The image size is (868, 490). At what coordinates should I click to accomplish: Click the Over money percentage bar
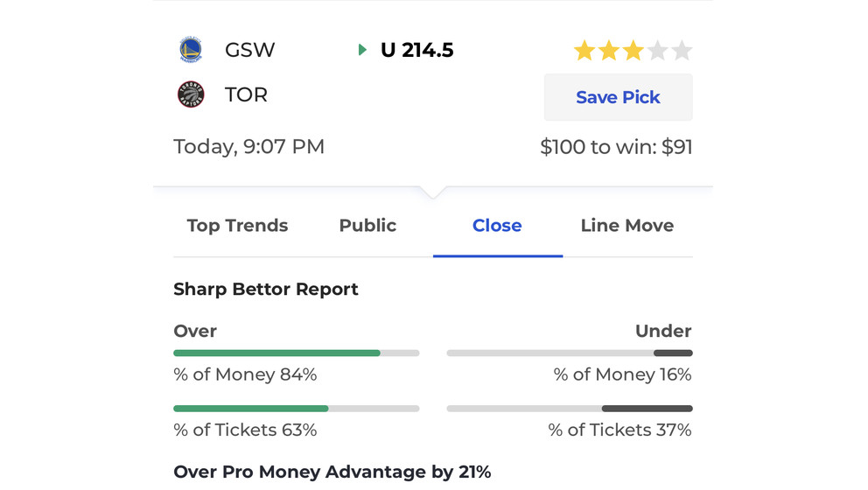point(296,353)
